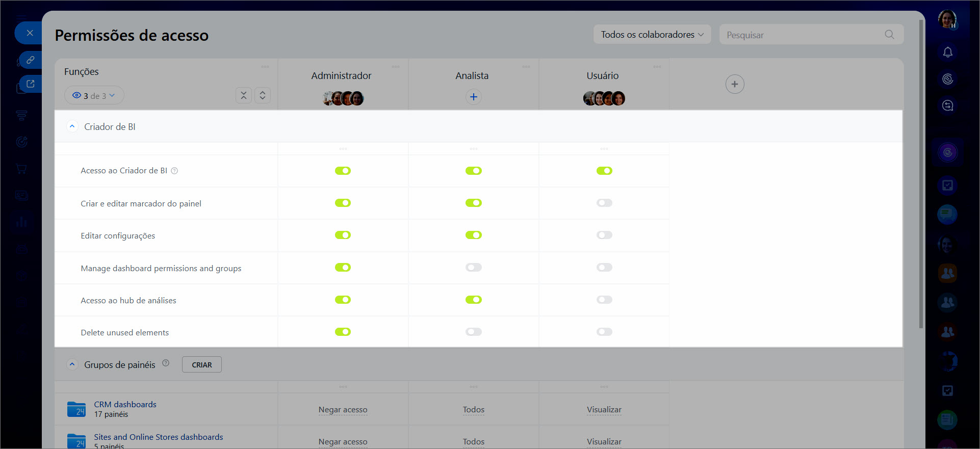980x449 pixels.
Task: Enable Delete unused elements for Analista
Action: coord(473,332)
